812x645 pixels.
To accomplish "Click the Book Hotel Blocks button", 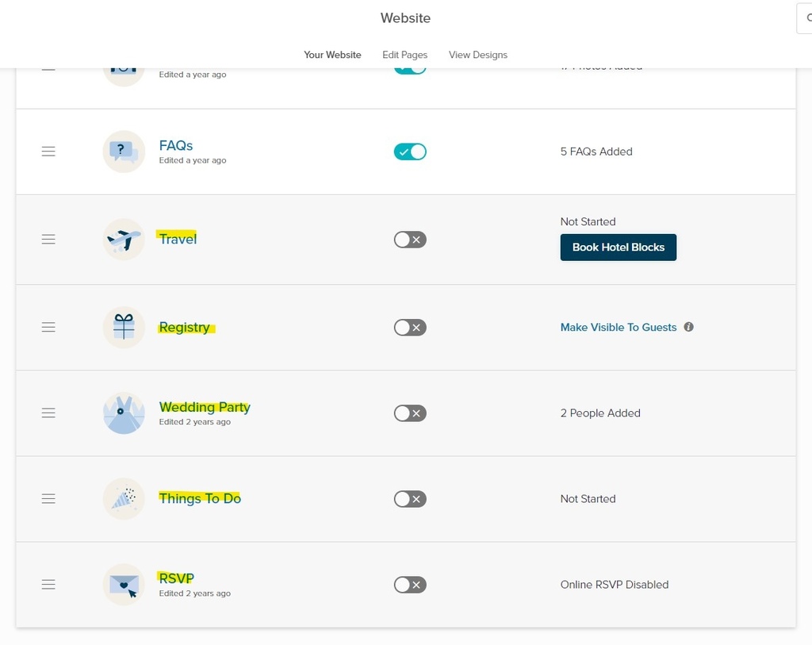I will click(618, 247).
